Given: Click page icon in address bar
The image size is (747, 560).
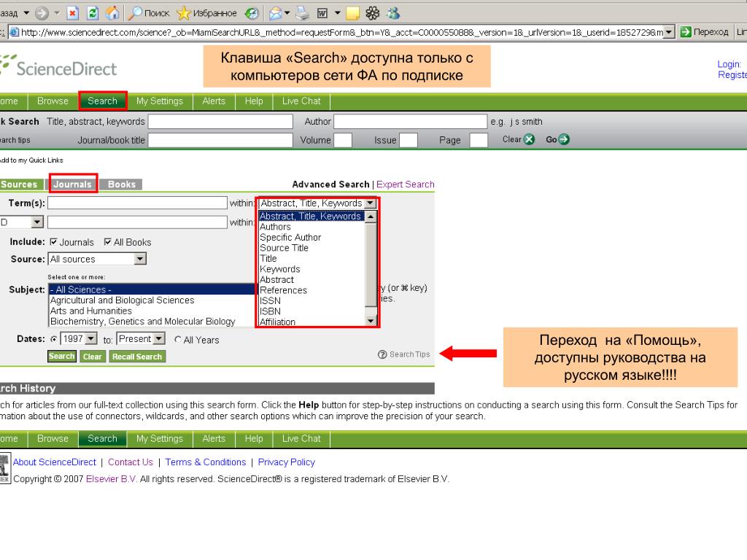Looking at the screenshot, I should coord(15,32).
